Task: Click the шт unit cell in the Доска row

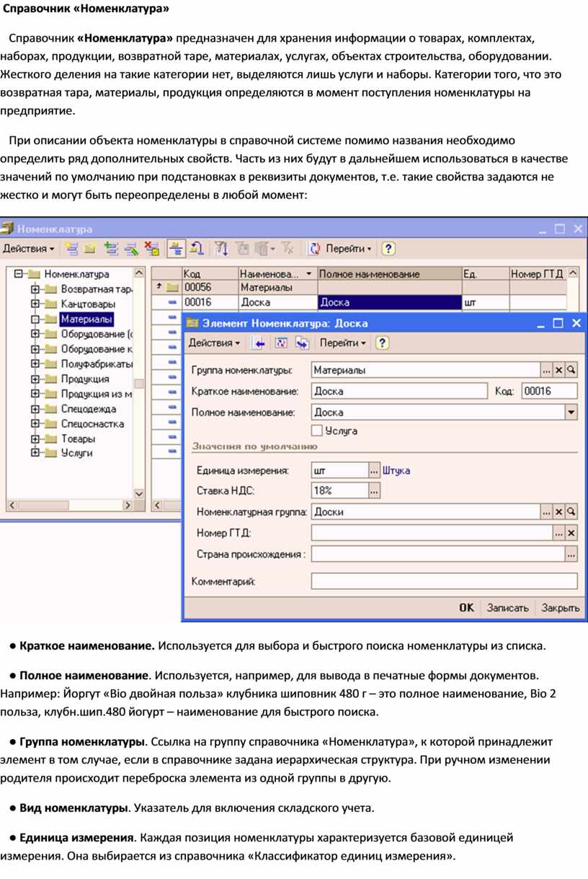Action: click(x=485, y=302)
